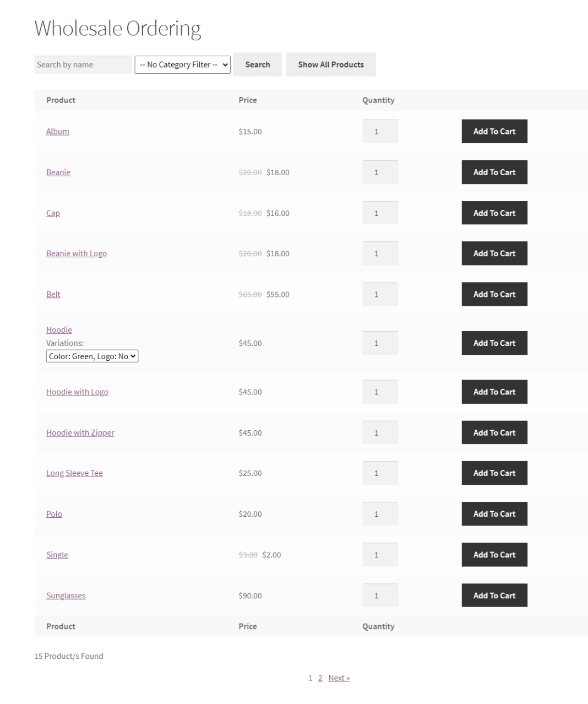Open the Album product page
Image resolution: width=588 pixels, height=704 pixels.
coord(57,131)
